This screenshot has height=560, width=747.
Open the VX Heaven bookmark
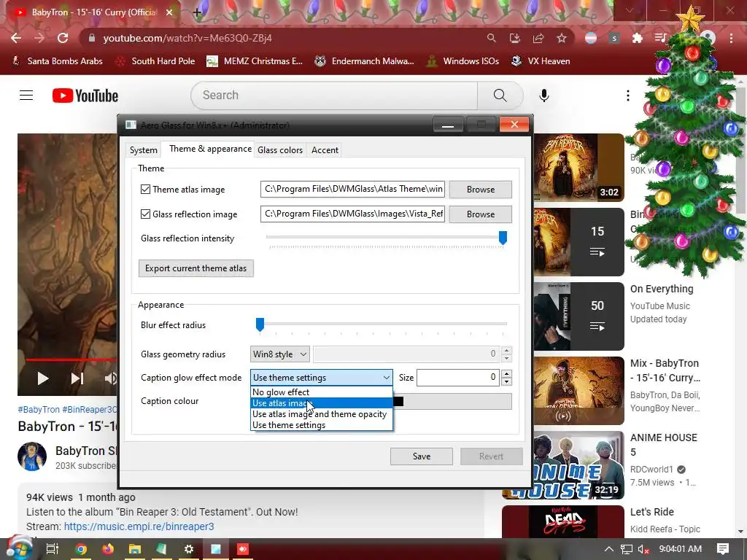click(x=541, y=61)
